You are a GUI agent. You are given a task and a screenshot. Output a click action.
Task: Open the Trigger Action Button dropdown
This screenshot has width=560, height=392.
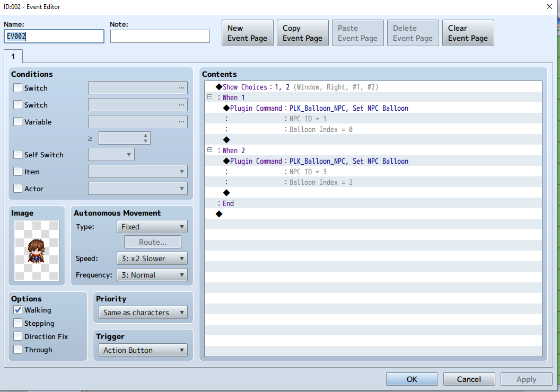coord(143,350)
